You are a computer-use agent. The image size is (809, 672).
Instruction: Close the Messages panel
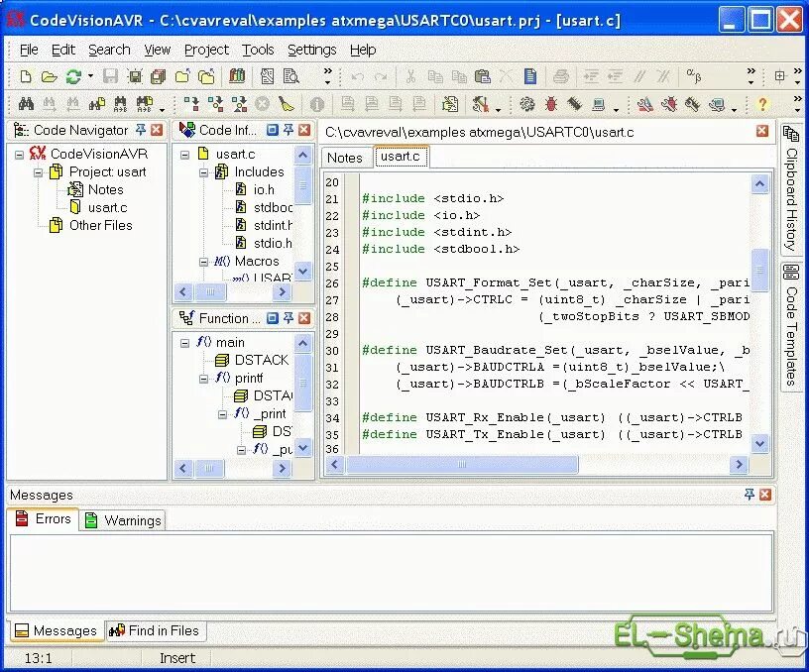pyautogui.click(x=765, y=495)
